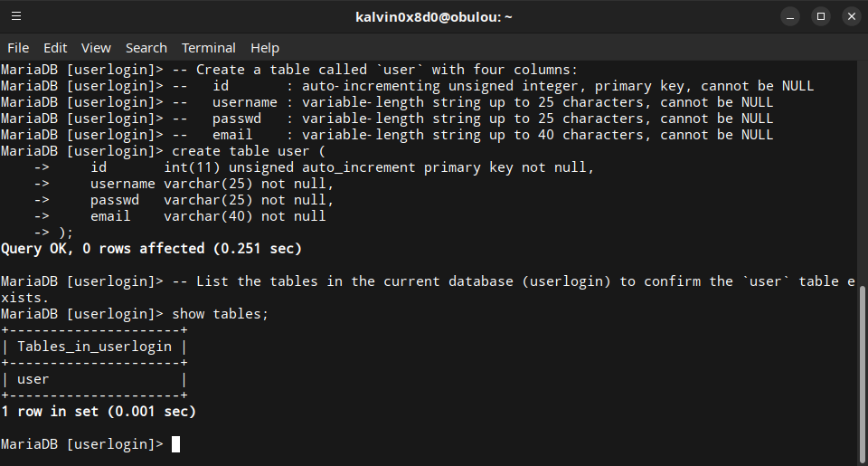Focus the cursor at the last MariaDB prompt
Screen dimensions: 868x466
175,444
